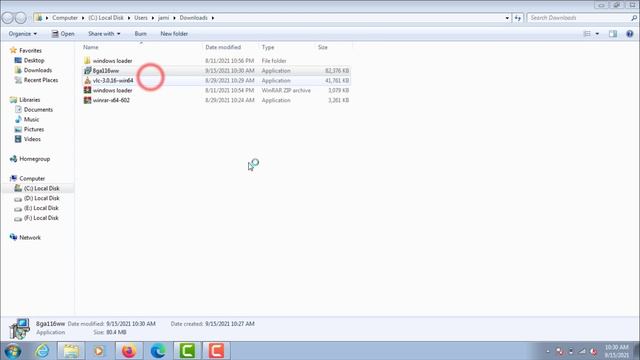Go to Computer in the address bar
This screenshot has width=640, height=360.
tap(65, 18)
